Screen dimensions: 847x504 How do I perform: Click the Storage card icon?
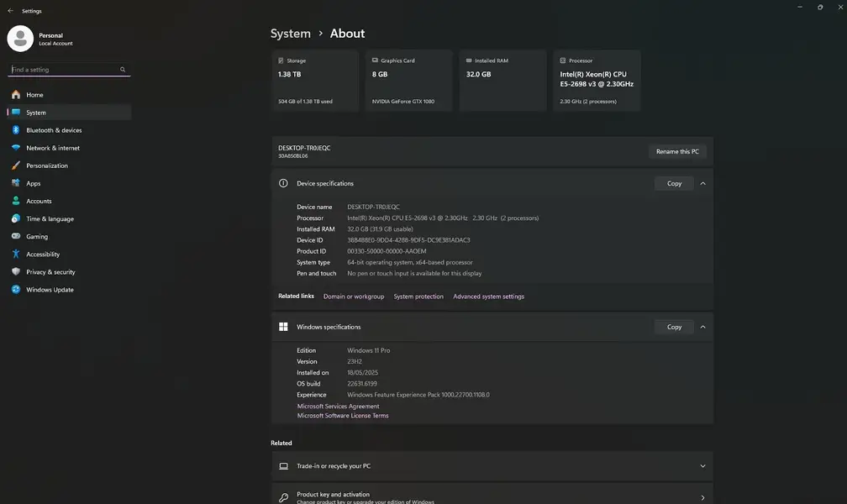(x=281, y=60)
